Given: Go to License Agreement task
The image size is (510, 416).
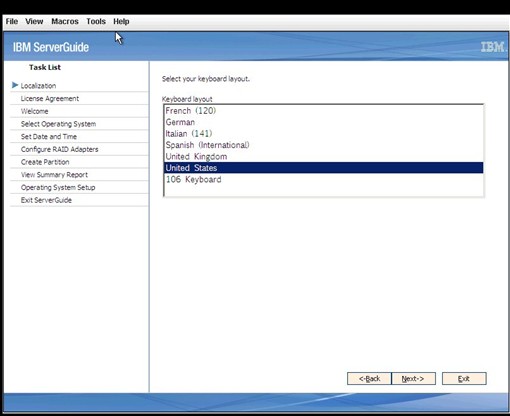Looking at the screenshot, I should tap(50, 98).
